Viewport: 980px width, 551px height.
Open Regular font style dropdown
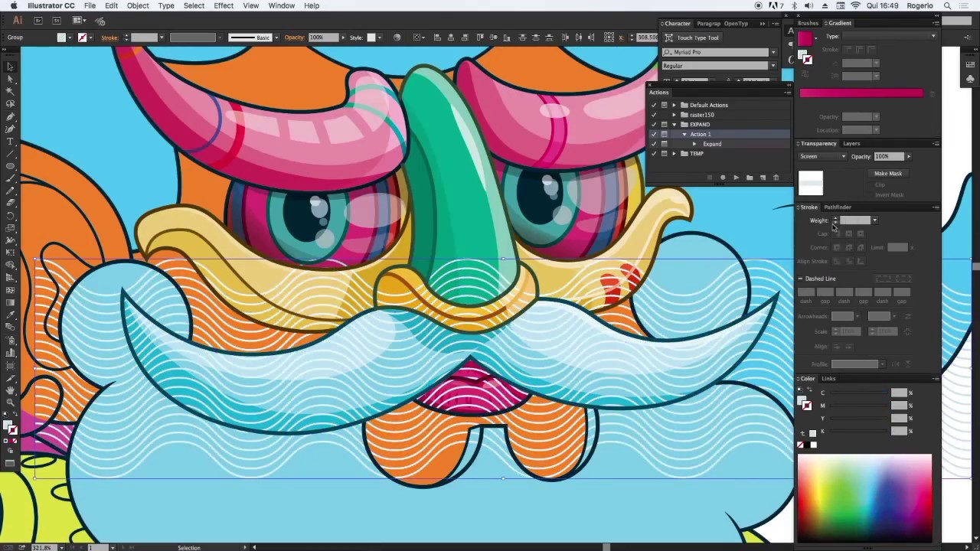[773, 66]
